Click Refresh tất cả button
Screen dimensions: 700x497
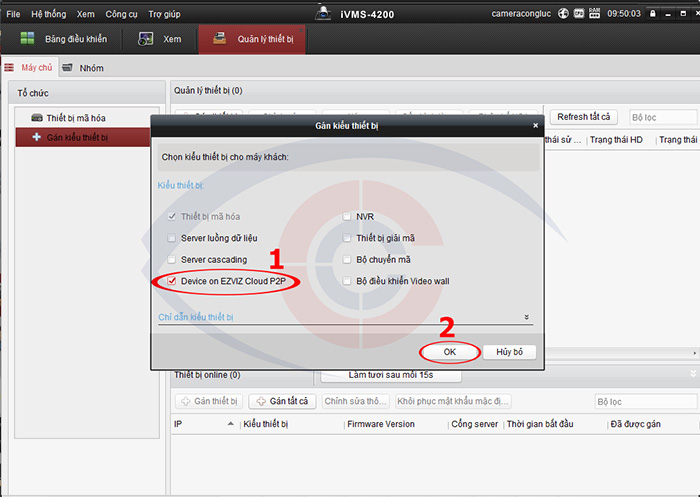[583, 117]
